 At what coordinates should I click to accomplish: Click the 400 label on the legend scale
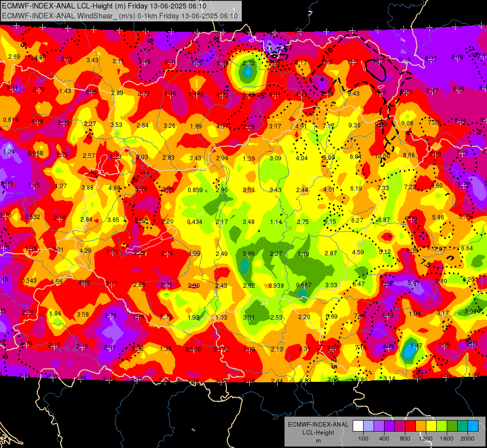(x=384, y=439)
